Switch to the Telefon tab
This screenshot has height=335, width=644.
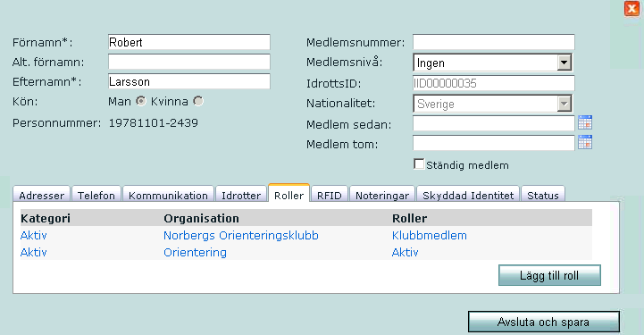click(x=96, y=195)
